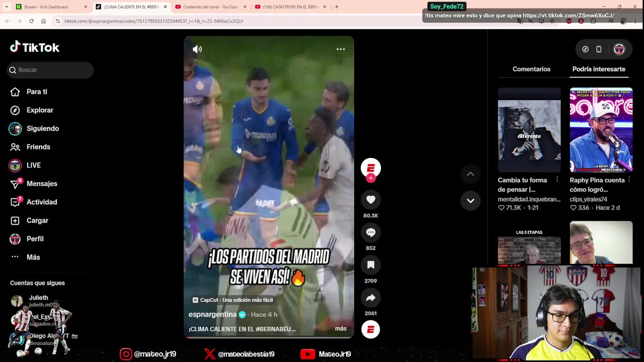Click the Buscar search field
644x362 pixels.
point(50,70)
